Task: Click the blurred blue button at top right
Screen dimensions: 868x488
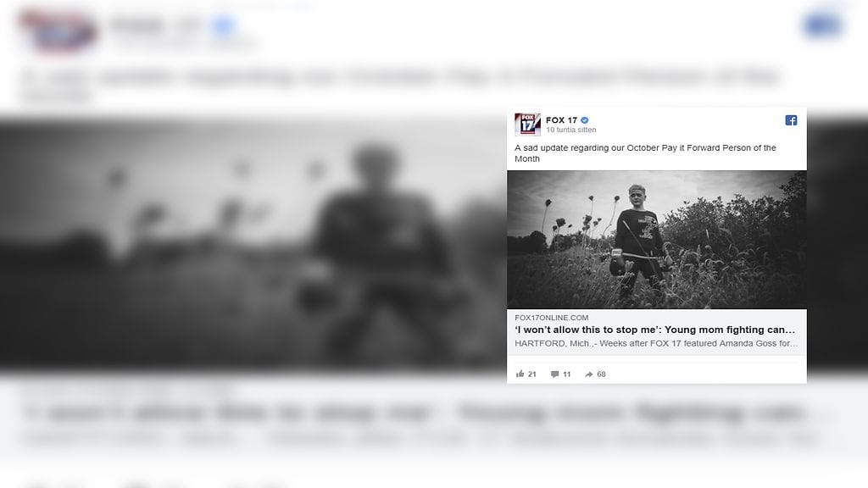Action: [822, 25]
